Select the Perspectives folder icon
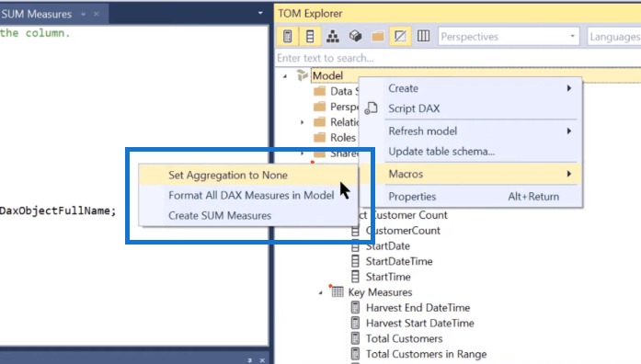 coord(320,107)
